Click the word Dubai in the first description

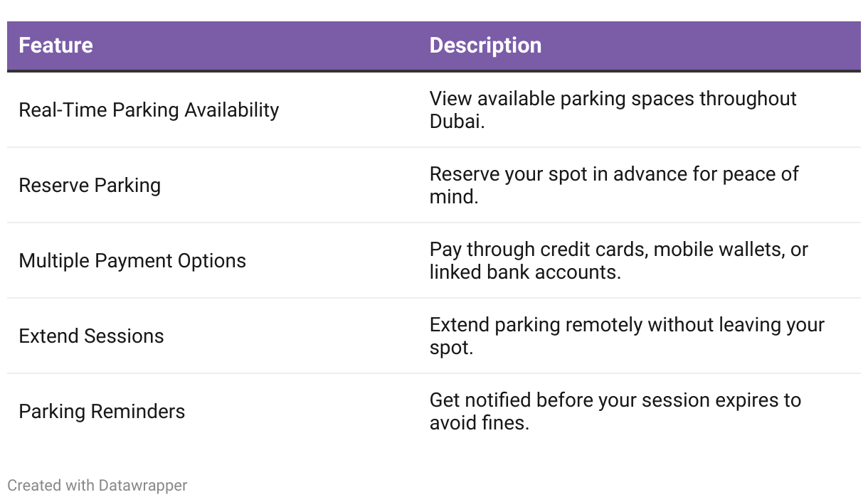click(457, 122)
